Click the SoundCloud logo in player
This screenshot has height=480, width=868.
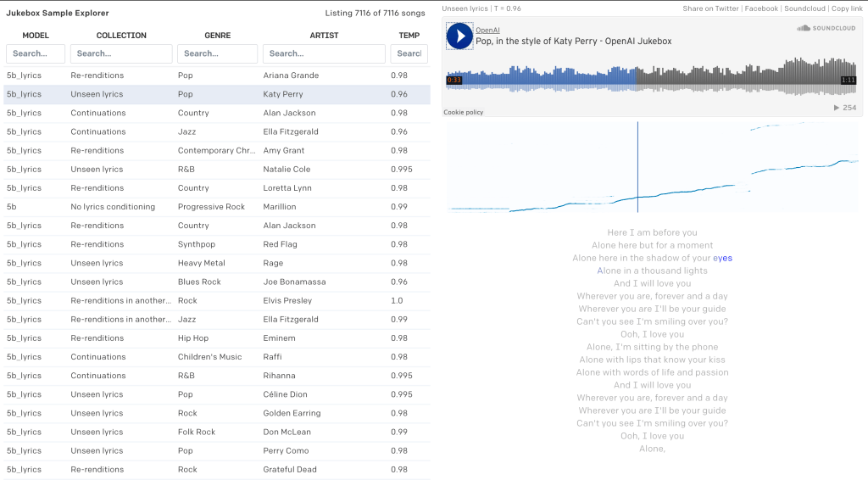coord(826,28)
